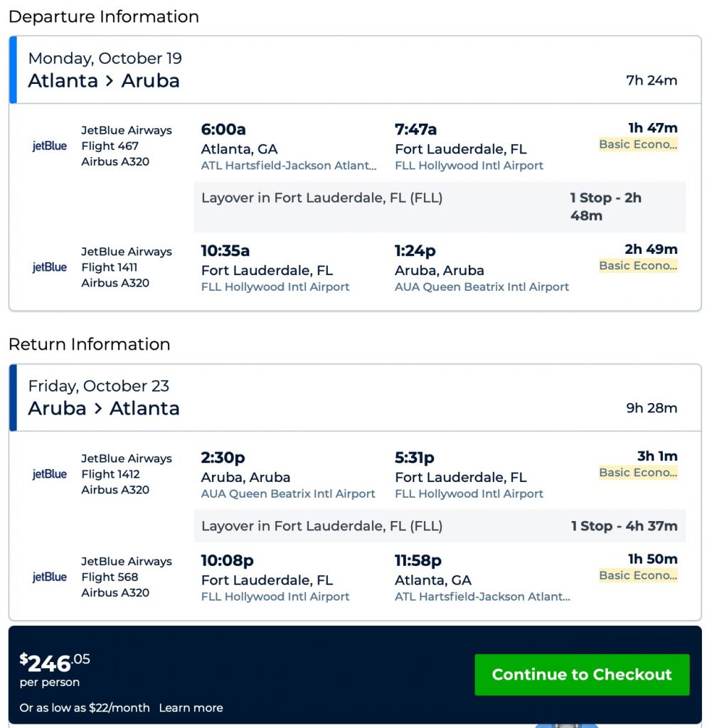Screen dimensions: 707x728
Task: Click the jetBlue logo beside Flight 1411
Action: 50,267
